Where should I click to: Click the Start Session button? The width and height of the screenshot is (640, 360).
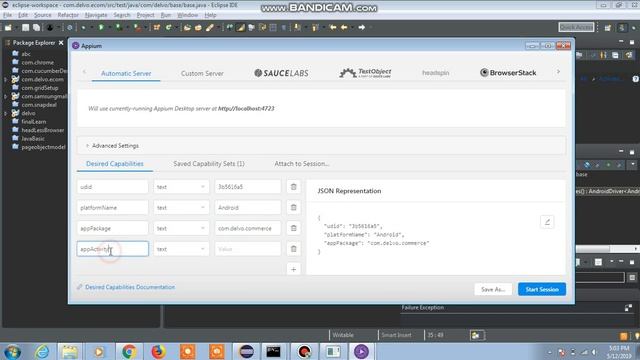coord(542,289)
